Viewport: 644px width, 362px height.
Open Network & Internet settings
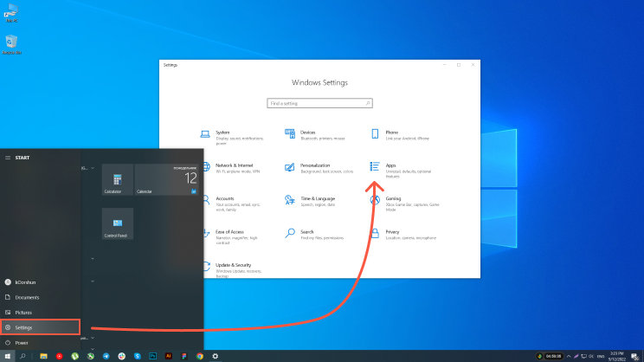point(232,168)
